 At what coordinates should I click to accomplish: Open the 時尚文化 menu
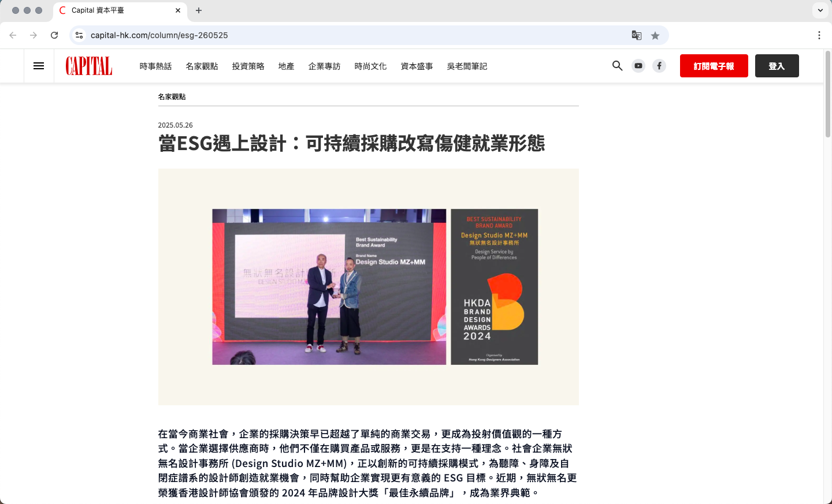pyautogui.click(x=371, y=66)
